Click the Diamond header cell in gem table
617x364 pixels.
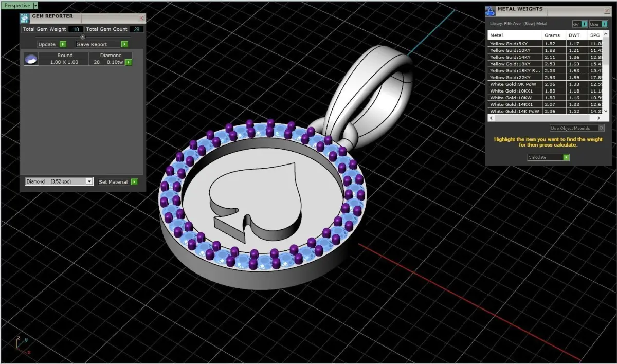click(x=111, y=55)
